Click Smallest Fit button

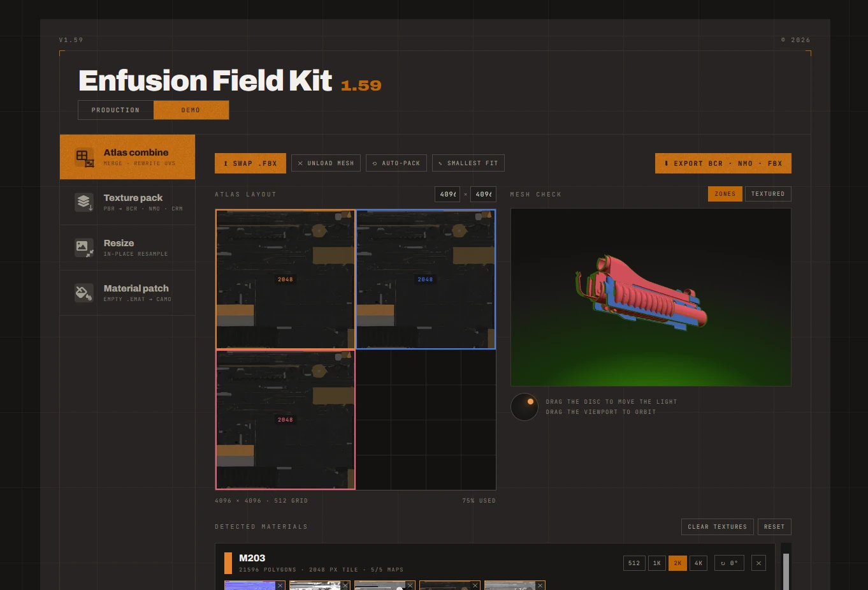(x=468, y=163)
